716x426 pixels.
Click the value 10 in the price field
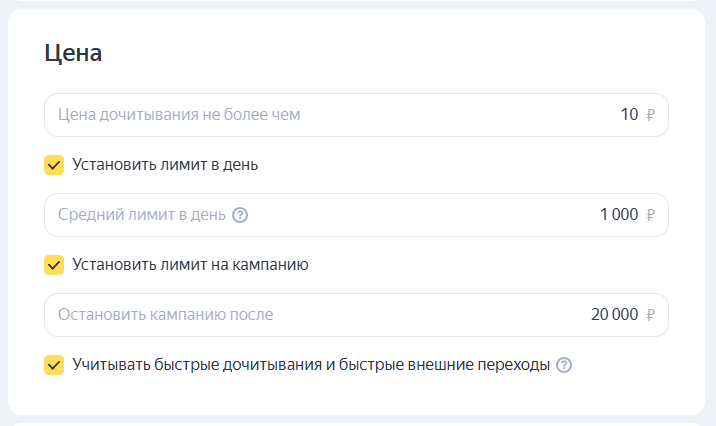[629, 115]
